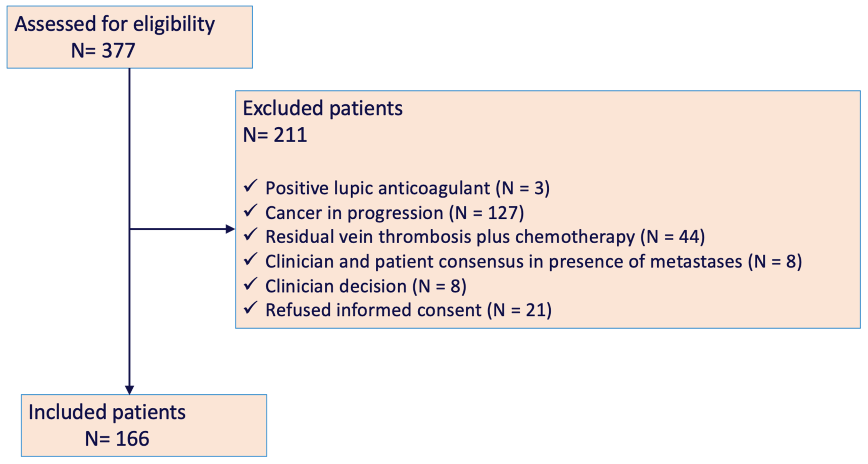Select the "Excluded patients" heading text
Screen dimensions: 868x464
(x=322, y=109)
